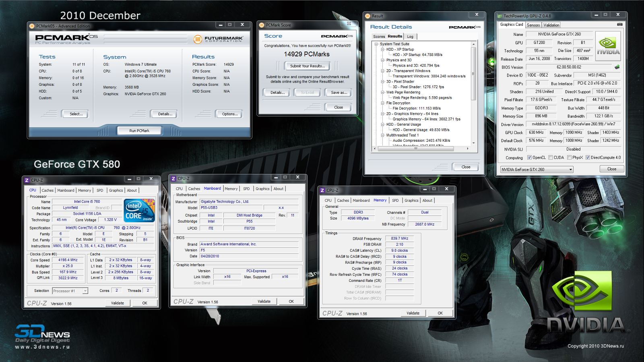Collapse the Physics and 3D node
The width and height of the screenshot is (644, 362).
pos(383,60)
